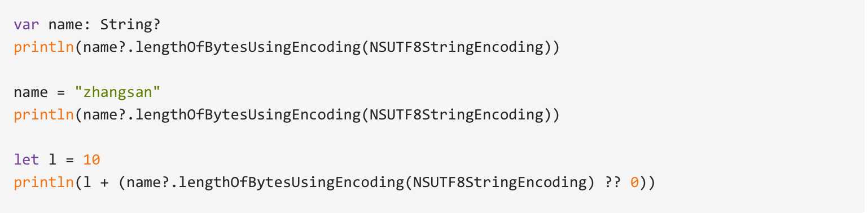Select the orange 0 after the ?? operator

click(x=634, y=183)
